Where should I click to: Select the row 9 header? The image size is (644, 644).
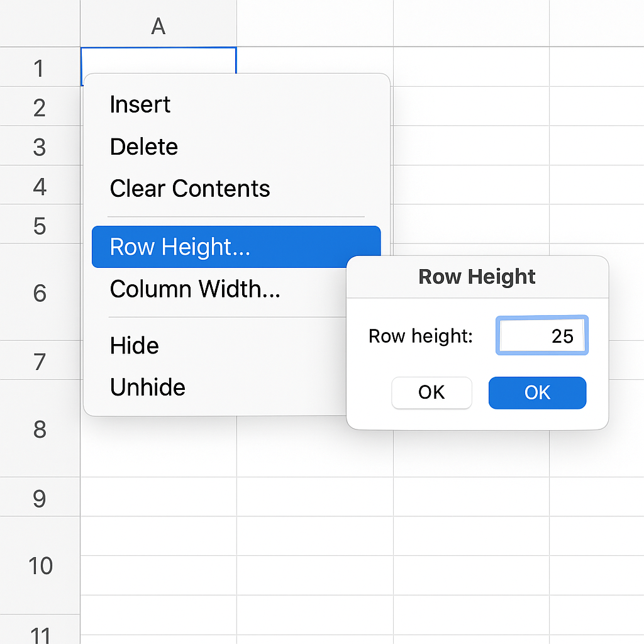click(x=40, y=498)
